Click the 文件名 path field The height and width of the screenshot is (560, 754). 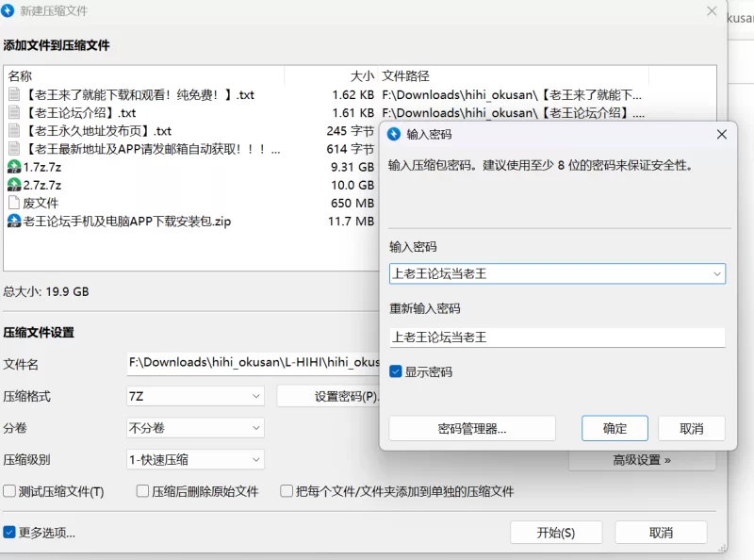[254, 364]
